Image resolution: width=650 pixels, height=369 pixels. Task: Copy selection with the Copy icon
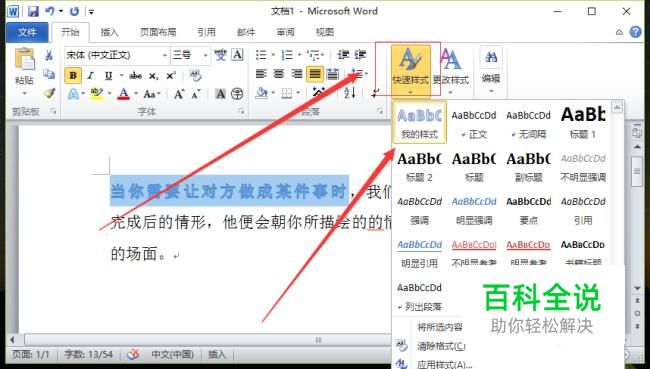coord(49,74)
